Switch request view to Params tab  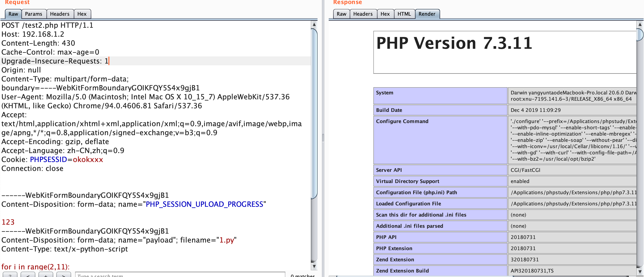point(34,14)
